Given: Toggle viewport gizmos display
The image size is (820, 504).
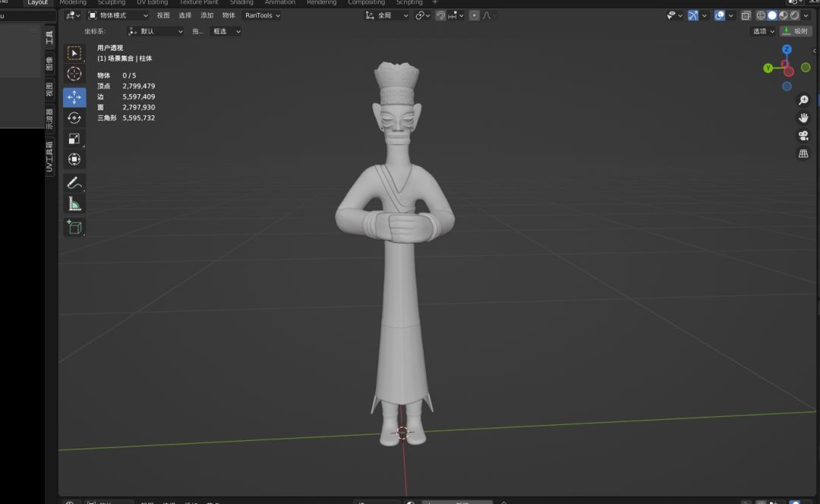Looking at the screenshot, I should coord(692,16).
